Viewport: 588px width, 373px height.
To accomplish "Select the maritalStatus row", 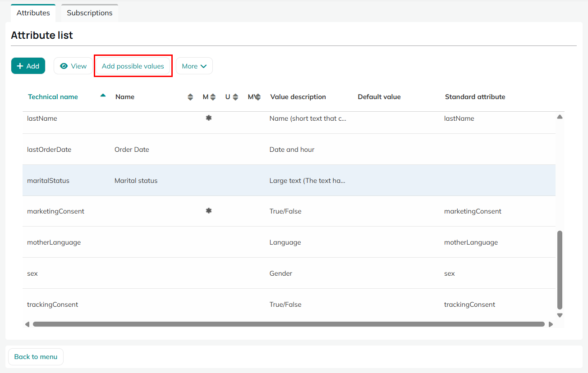I will 289,180.
